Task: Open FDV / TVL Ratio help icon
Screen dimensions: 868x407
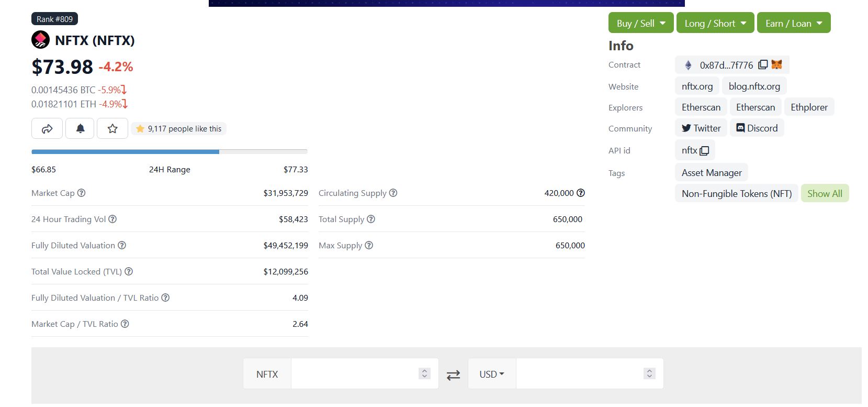Action: (x=165, y=298)
